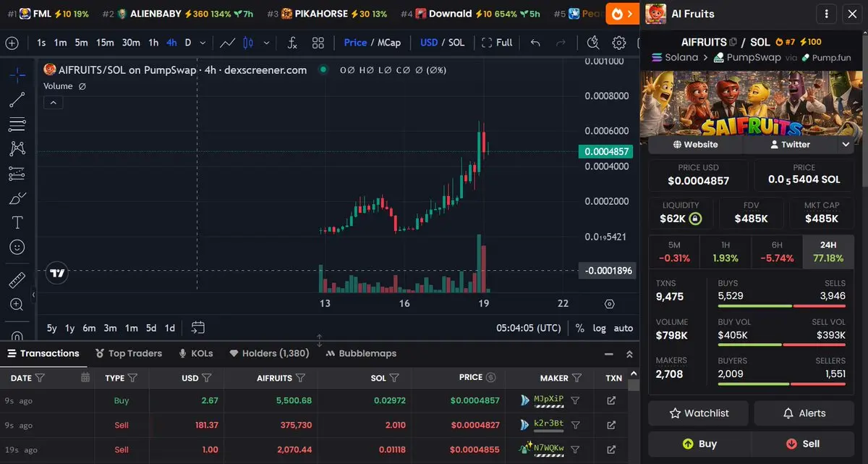
Task: Open explorer link for MJpXiP transaction
Action: click(x=611, y=400)
